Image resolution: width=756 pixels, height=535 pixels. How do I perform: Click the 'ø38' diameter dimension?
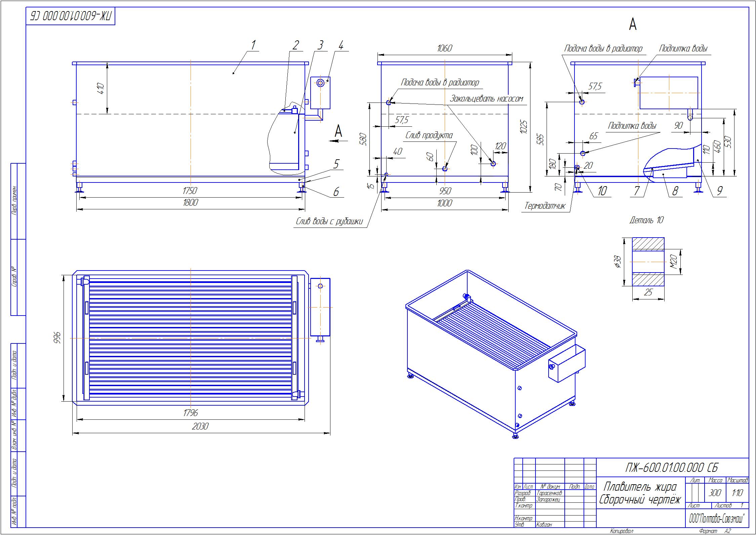618,262
